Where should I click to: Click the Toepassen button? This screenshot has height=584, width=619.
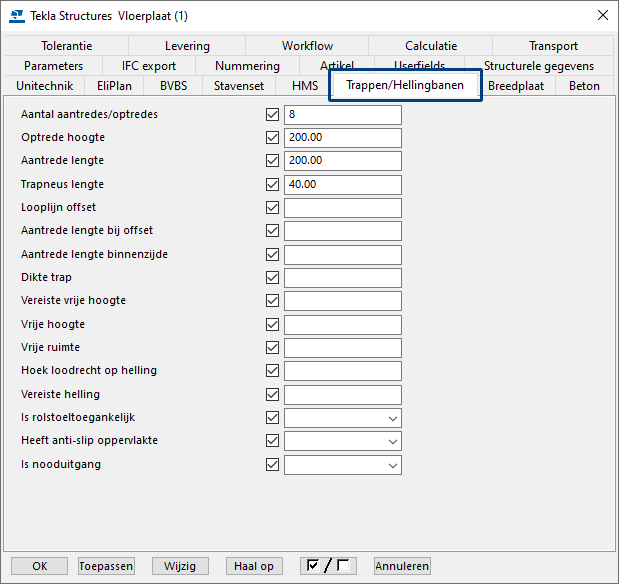106,566
